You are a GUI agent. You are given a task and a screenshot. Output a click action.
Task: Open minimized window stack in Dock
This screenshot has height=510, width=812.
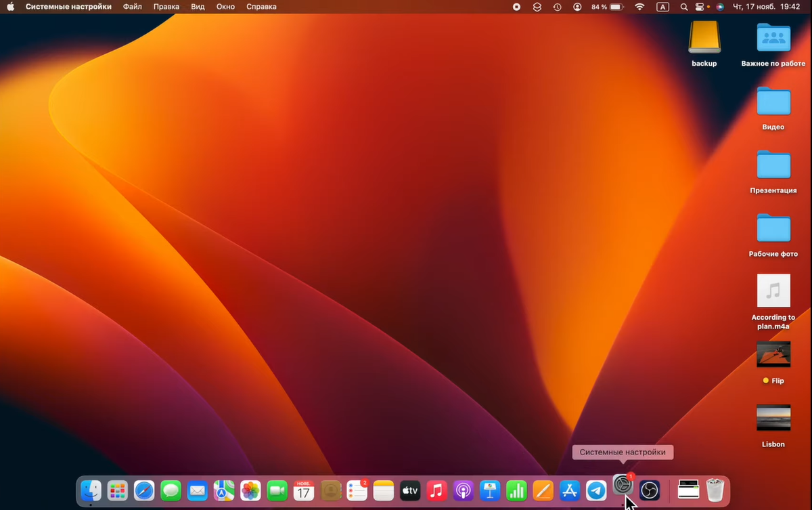click(x=688, y=488)
